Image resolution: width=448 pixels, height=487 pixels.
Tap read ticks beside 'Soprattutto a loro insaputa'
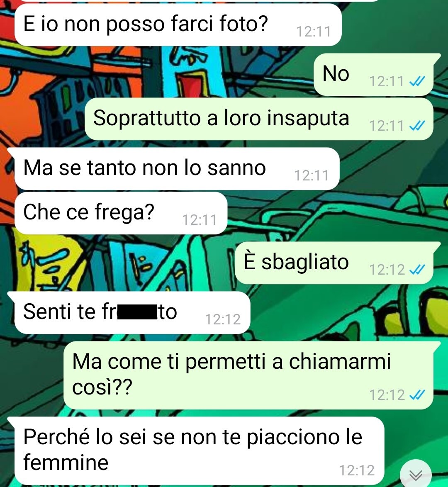(x=417, y=126)
